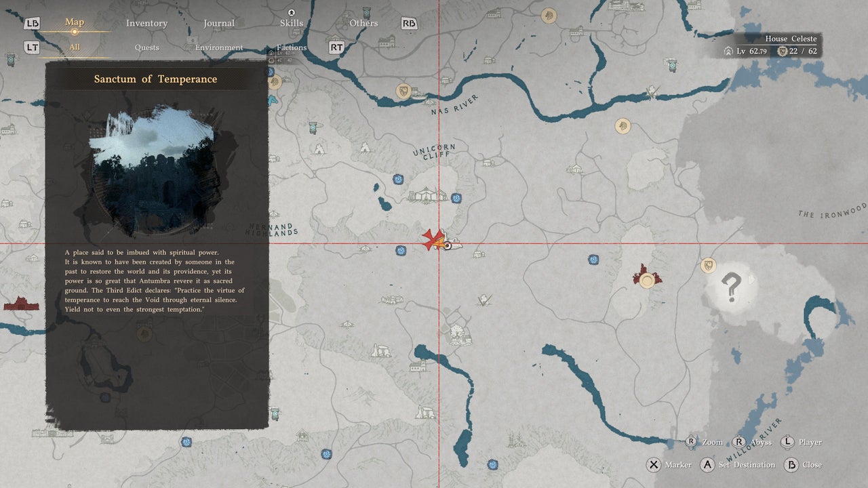Viewport: 868px width, 488px height.
Task: Click the NAS RIVER map label
Action: 455,105
